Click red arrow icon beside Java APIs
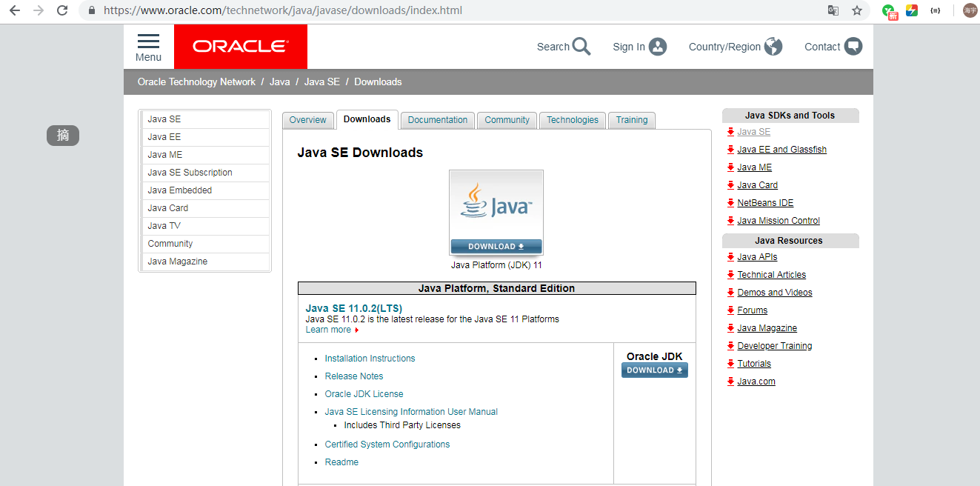The image size is (980, 486). tap(730, 257)
